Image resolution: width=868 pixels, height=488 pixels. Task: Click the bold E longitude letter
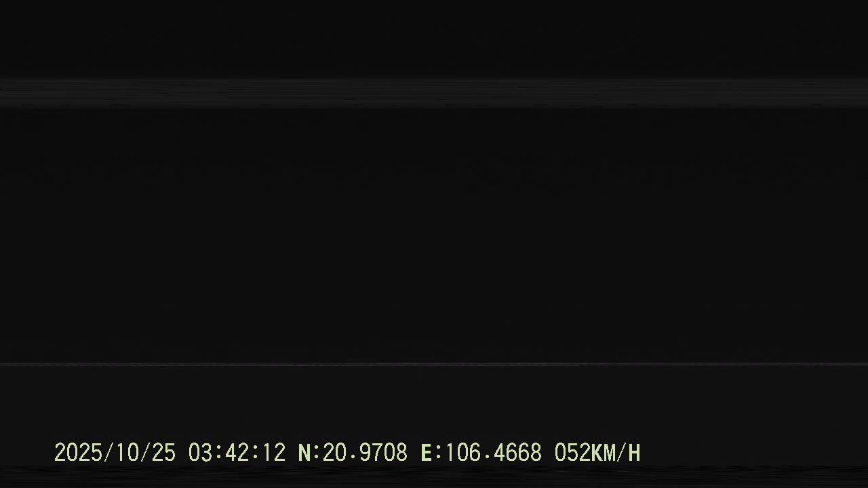click(x=427, y=453)
